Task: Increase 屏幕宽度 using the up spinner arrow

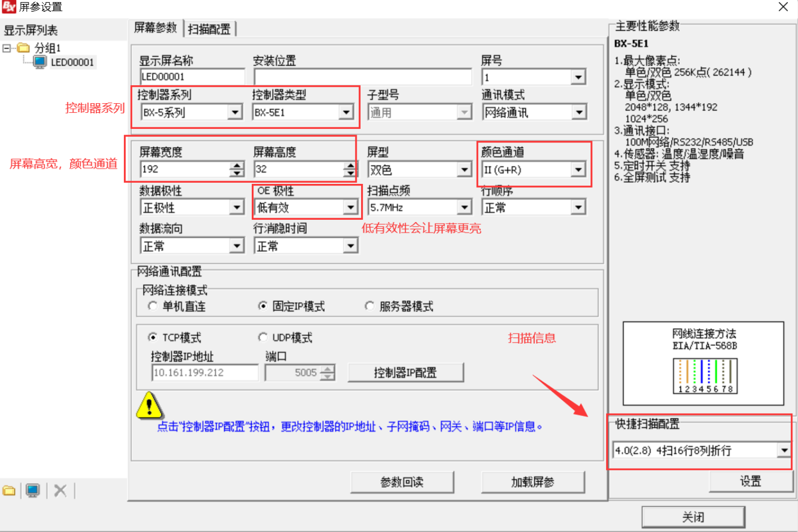Action: pyautogui.click(x=237, y=165)
